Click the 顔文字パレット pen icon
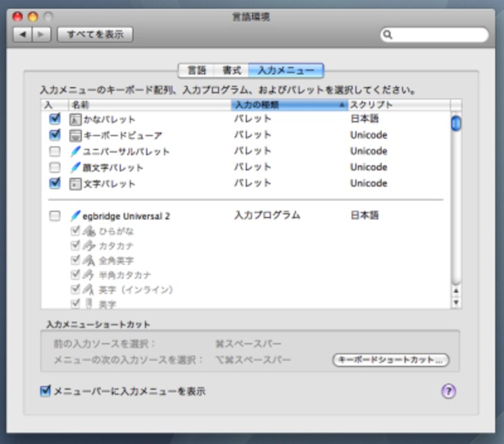 75,168
